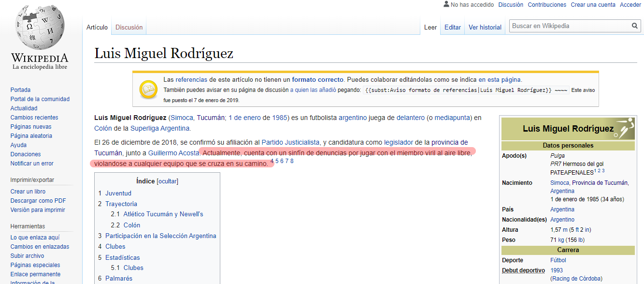Open Portal de la comunidad

(x=40, y=99)
